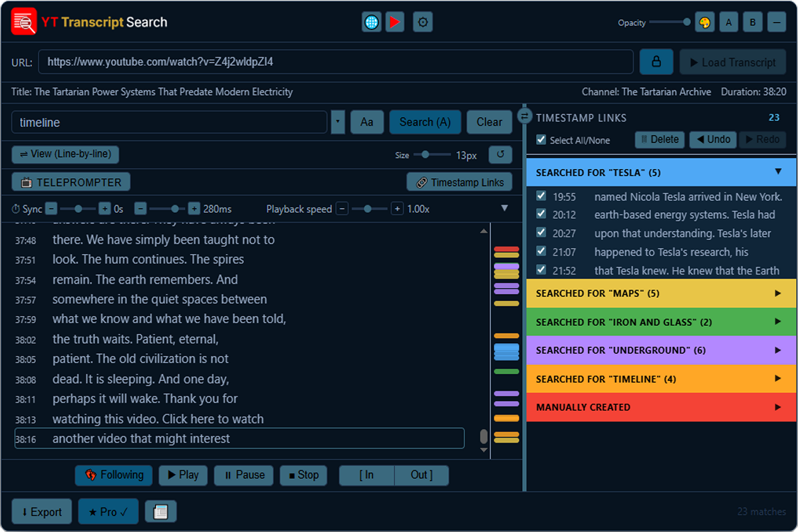Click the Search (A) button

point(425,122)
